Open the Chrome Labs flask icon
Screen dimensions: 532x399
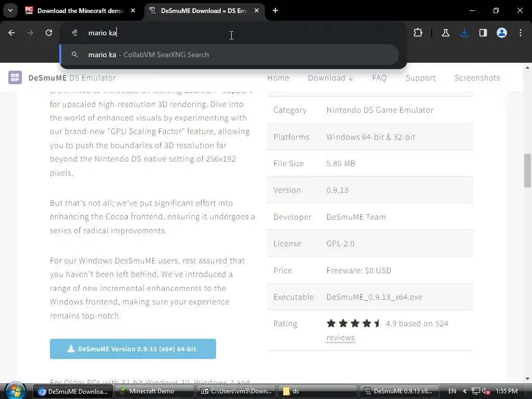point(445,33)
